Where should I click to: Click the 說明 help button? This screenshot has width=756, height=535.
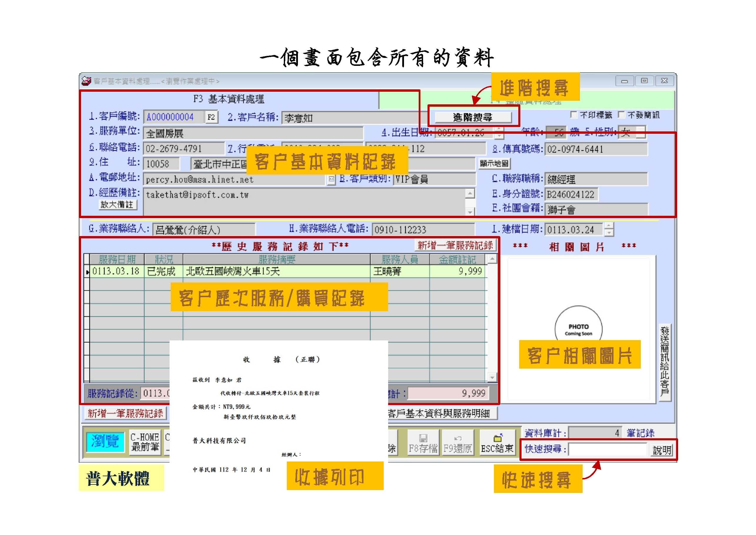pos(661,450)
